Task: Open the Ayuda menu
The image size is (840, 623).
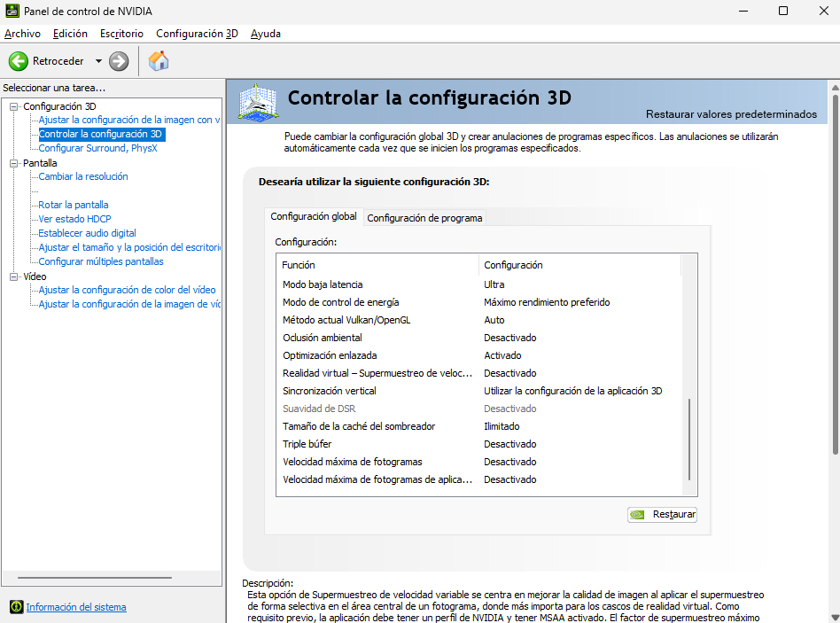Action: coord(266,33)
